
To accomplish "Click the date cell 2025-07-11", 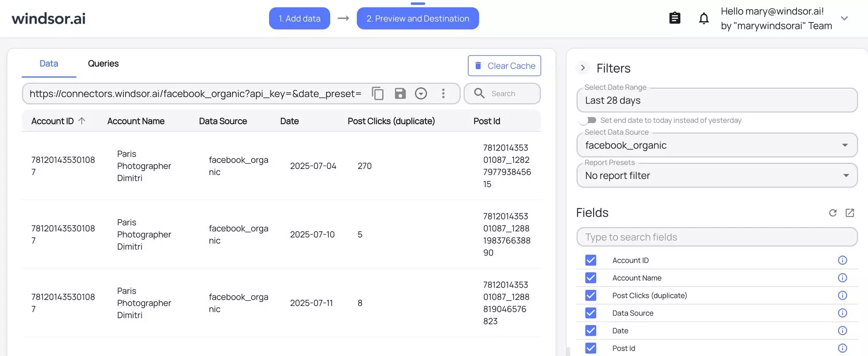I will (311, 303).
